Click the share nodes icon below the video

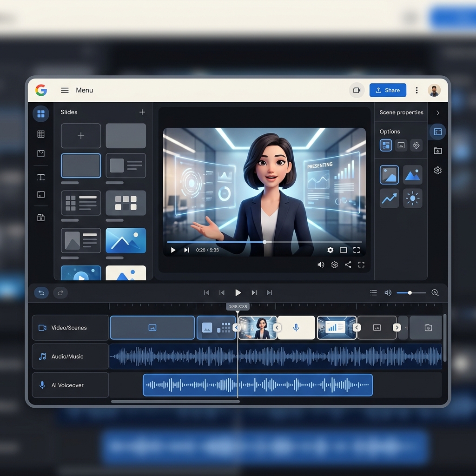point(348,264)
